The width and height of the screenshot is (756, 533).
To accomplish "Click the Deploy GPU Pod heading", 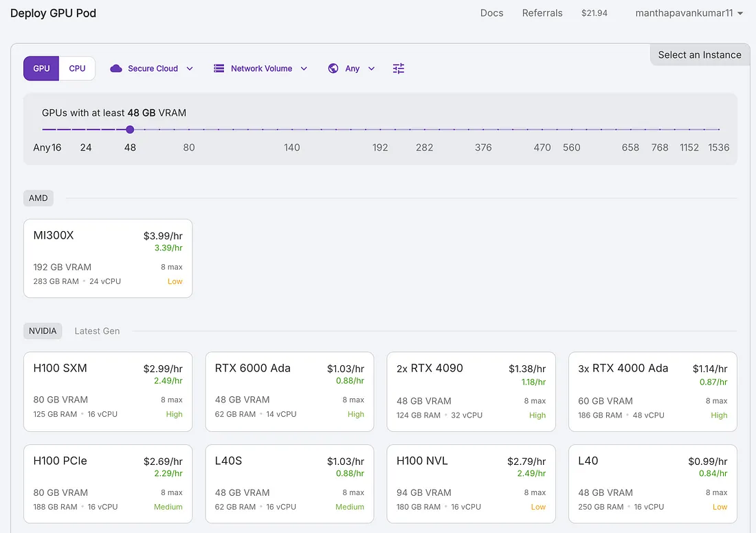I will 53,13.
